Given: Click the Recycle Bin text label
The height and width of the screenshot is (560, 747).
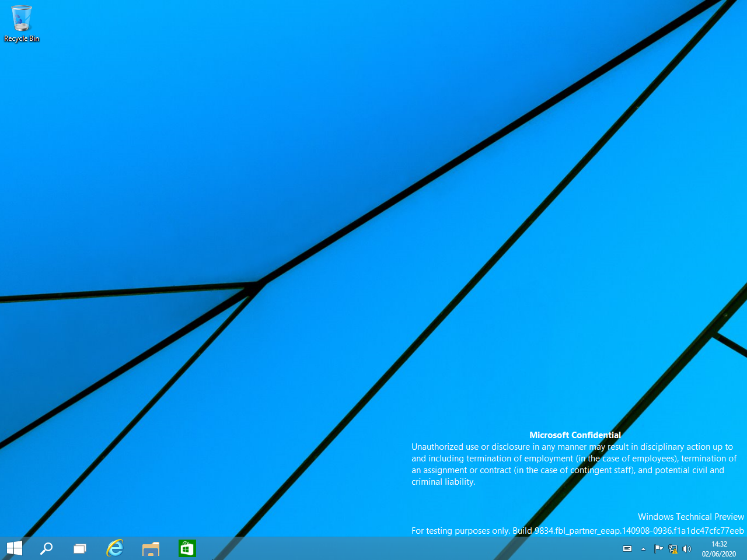Looking at the screenshot, I should click(x=22, y=38).
